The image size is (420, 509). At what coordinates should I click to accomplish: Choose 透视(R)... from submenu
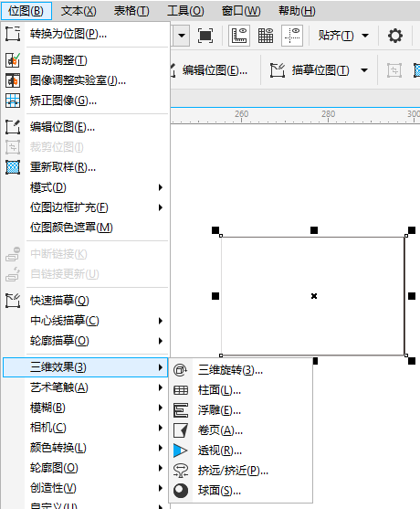pos(241,451)
